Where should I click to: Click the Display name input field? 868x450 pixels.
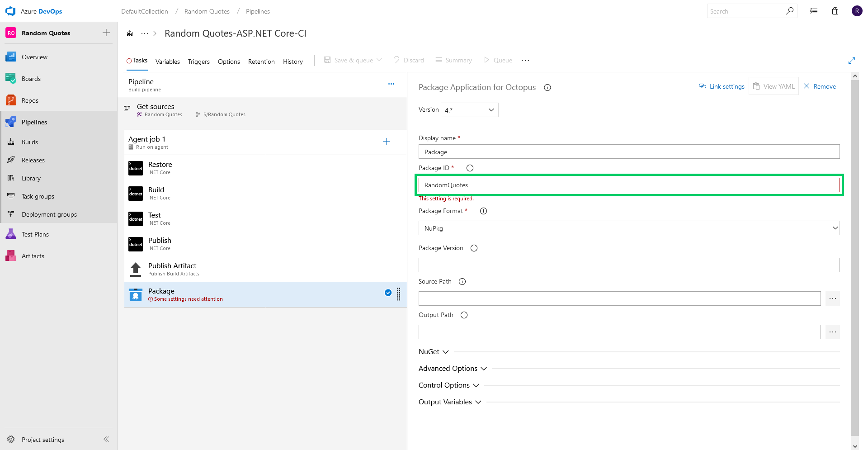pyautogui.click(x=629, y=152)
